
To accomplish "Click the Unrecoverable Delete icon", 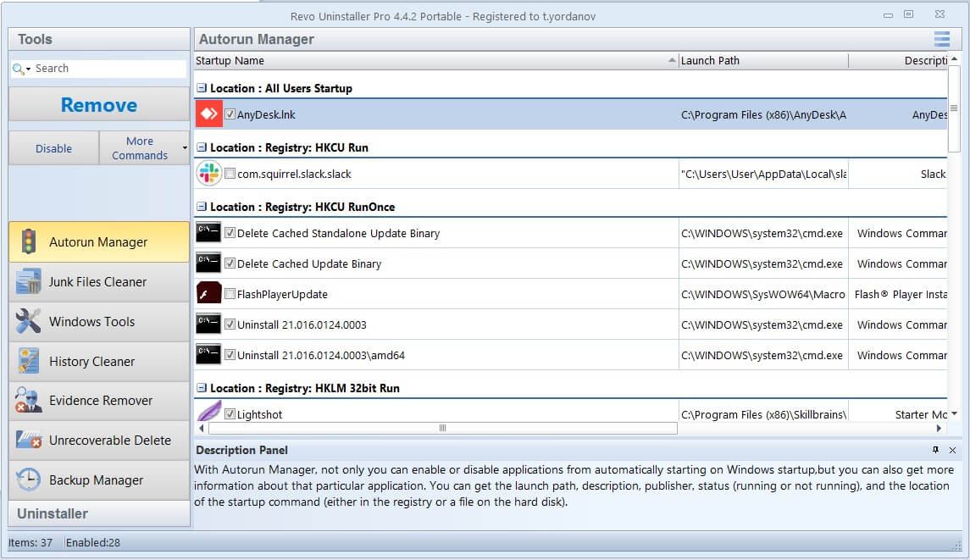I will [29, 440].
